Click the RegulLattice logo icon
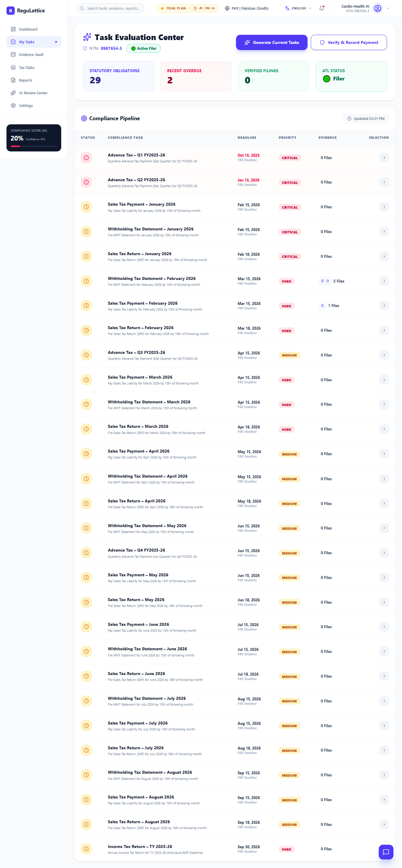This screenshot has width=402, height=868. coord(10,11)
